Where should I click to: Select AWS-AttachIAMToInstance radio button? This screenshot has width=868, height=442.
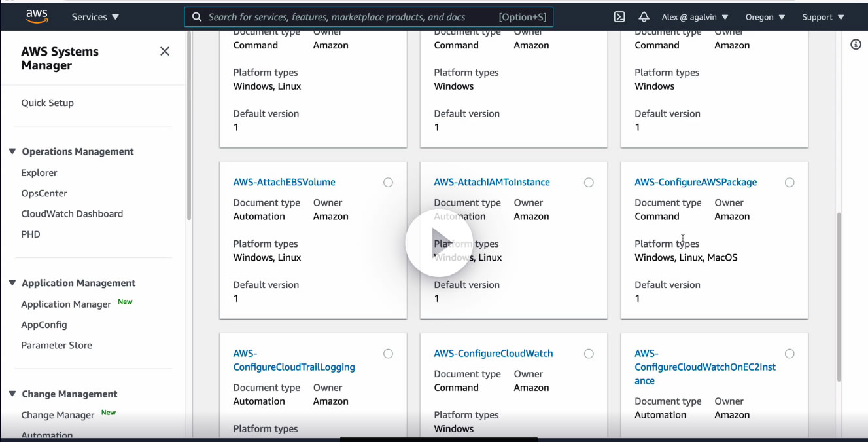[589, 183]
